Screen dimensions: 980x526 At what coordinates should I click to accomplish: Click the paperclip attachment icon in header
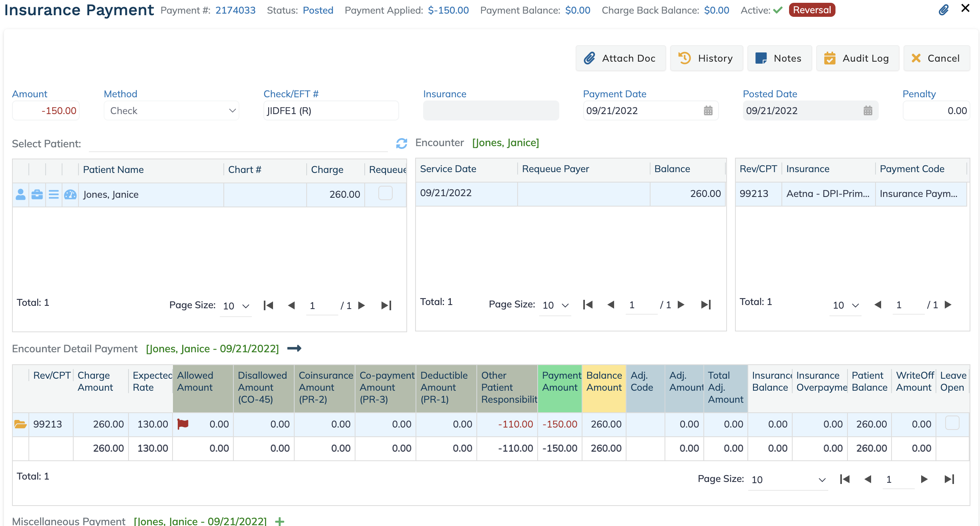pyautogui.click(x=944, y=10)
